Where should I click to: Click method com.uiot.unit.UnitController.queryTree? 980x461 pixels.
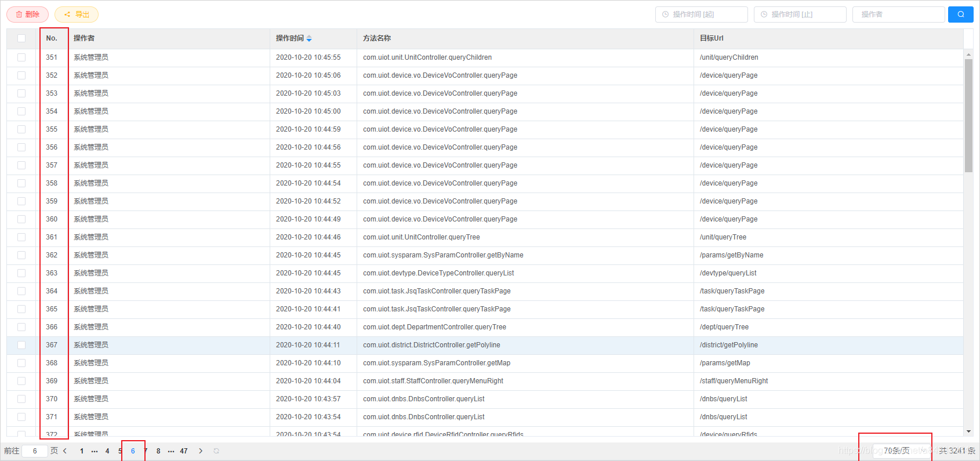tap(422, 237)
